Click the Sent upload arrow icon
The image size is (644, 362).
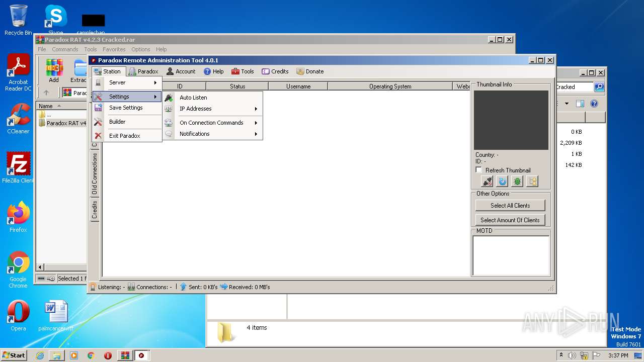tap(183, 287)
